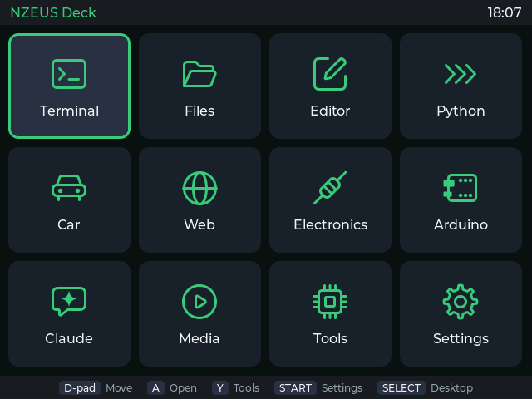Click the Electronics tile label
The image size is (532, 399).
tap(331, 224)
